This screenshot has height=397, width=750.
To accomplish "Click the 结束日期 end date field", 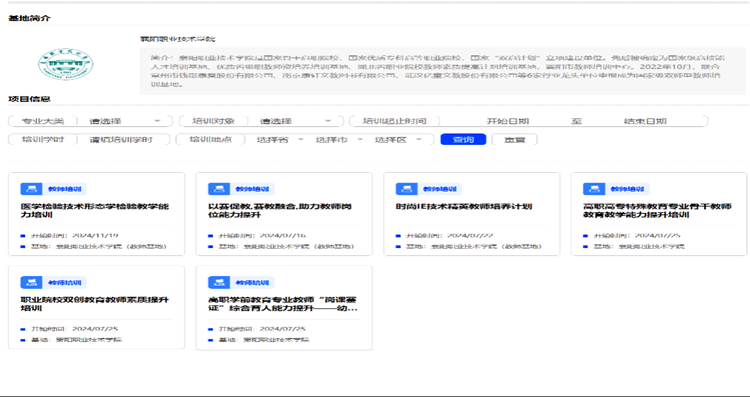I will tap(645, 121).
